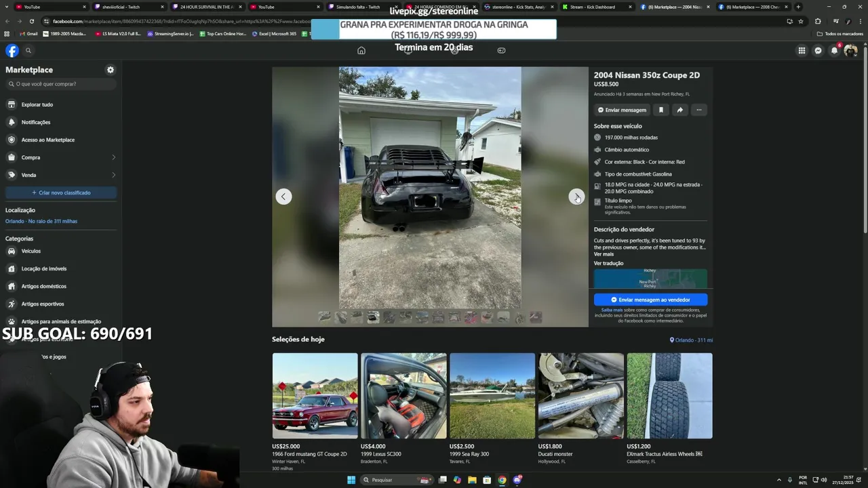The width and height of the screenshot is (868, 488).
Task: Click the browser reload button
Action: pos(31,21)
